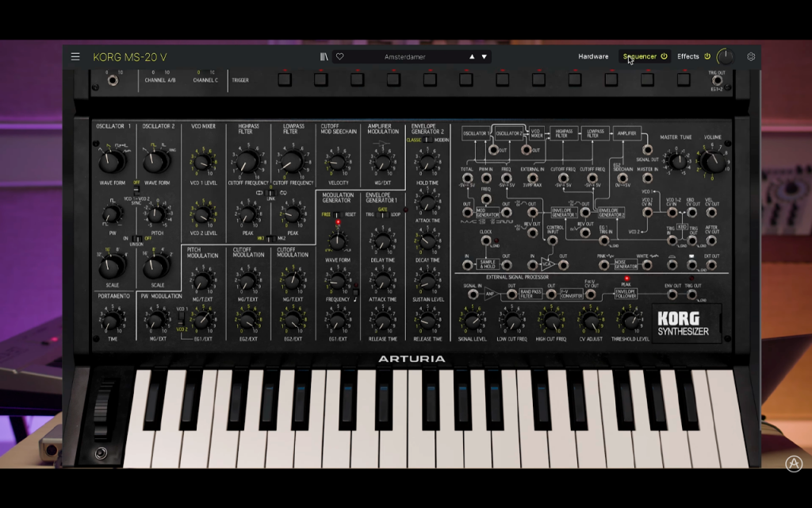
Task: Toggle the VCO 1 - VCO 2 Sync switch
Action: click(x=136, y=190)
